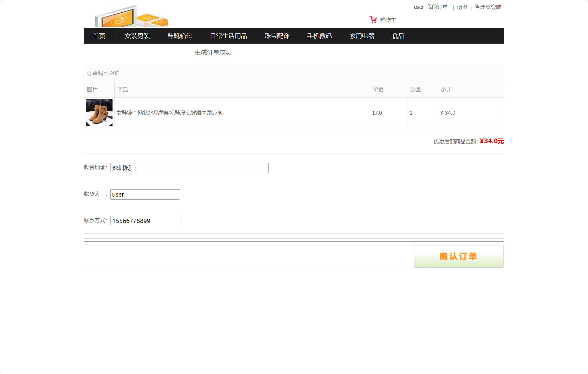
Task: Click 退出 to log out
Action: [462, 7]
